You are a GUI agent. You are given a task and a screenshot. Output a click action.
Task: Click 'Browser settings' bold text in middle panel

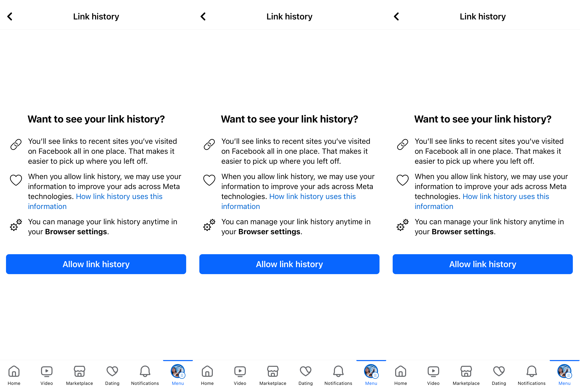point(270,232)
